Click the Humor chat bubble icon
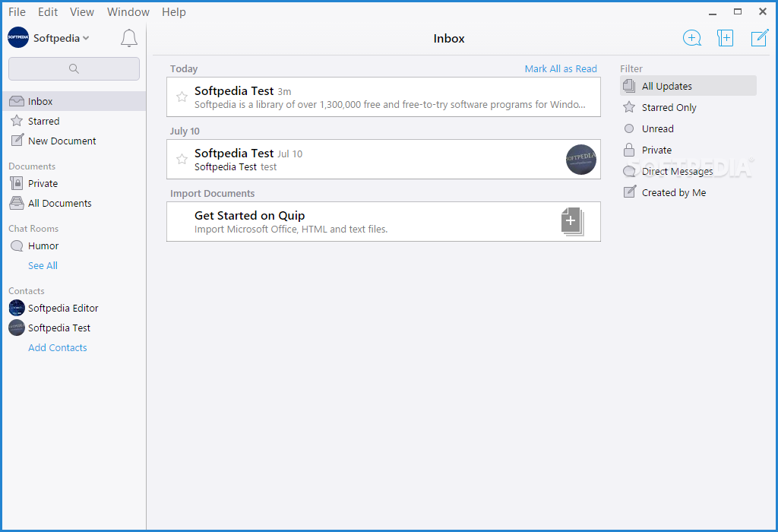This screenshot has width=778, height=532. (x=17, y=245)
